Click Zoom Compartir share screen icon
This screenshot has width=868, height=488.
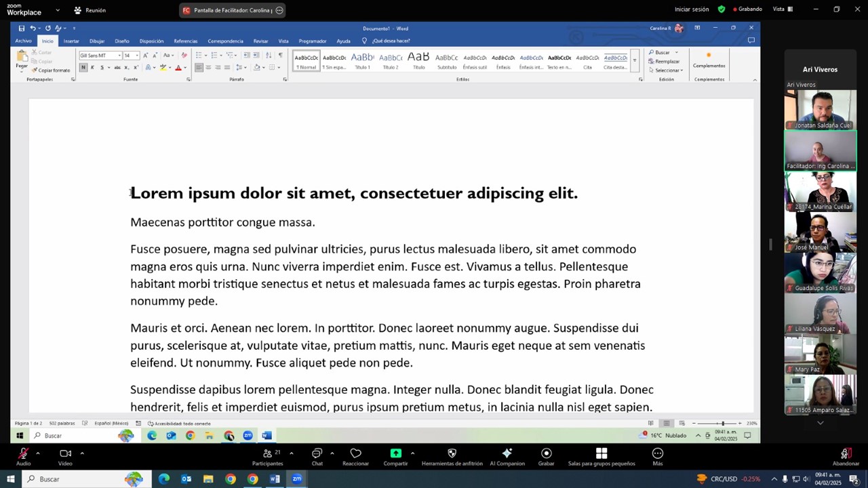tap(395, 456)
